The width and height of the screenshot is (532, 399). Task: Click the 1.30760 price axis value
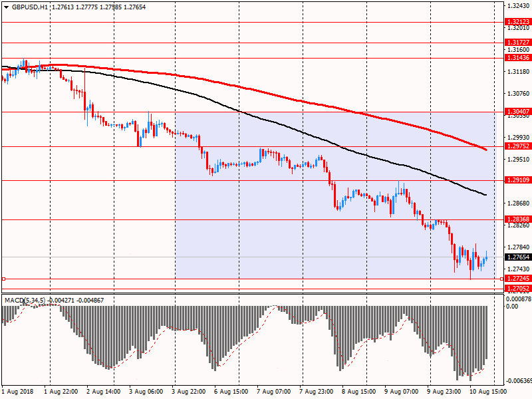pyautogui.click(x=519, y=94)
